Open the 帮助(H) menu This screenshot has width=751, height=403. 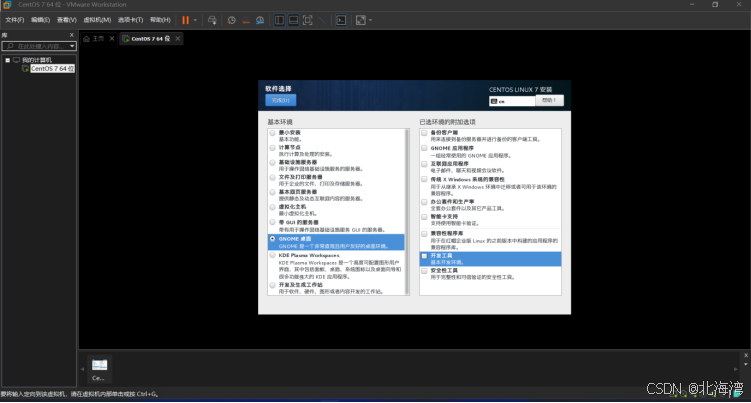coord(160,20)
